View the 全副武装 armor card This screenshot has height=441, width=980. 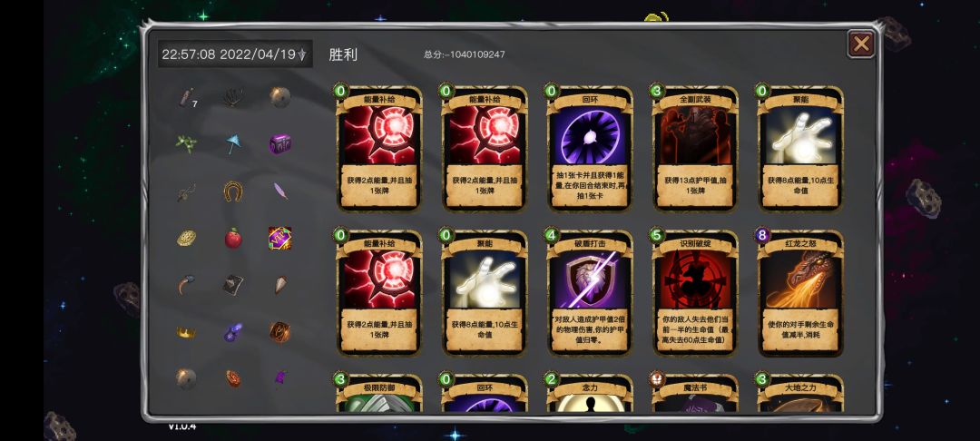pos(695,149)
